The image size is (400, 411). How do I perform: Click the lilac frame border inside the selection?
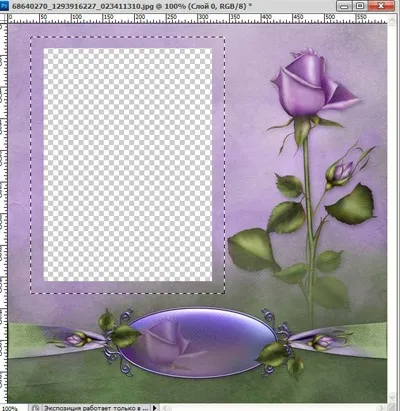[x=37, y=165]
